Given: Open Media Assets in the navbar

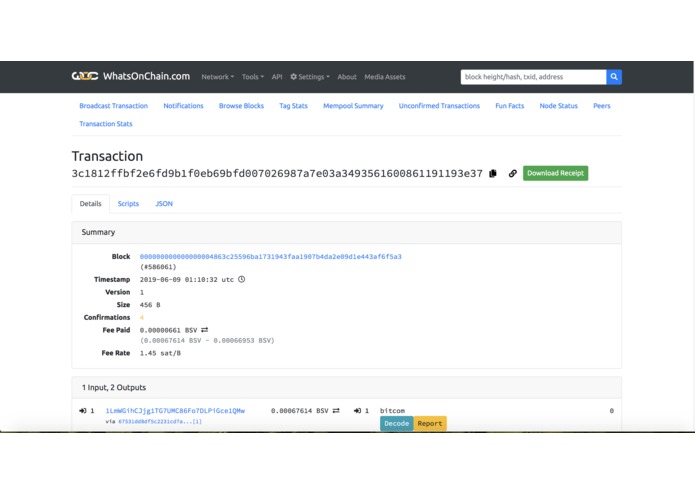Looking at the screenshot, I should click(x=385, y=77).
